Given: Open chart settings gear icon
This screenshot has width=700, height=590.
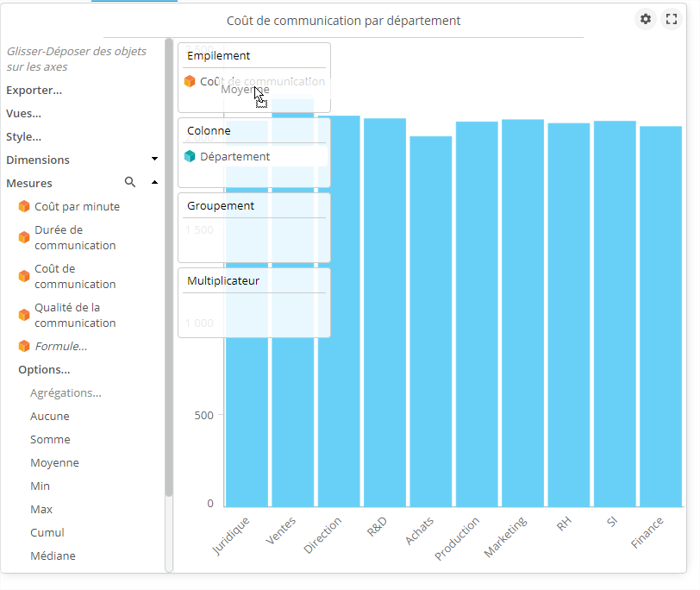Looking at the screenshot, I should (x=645, y=19).
